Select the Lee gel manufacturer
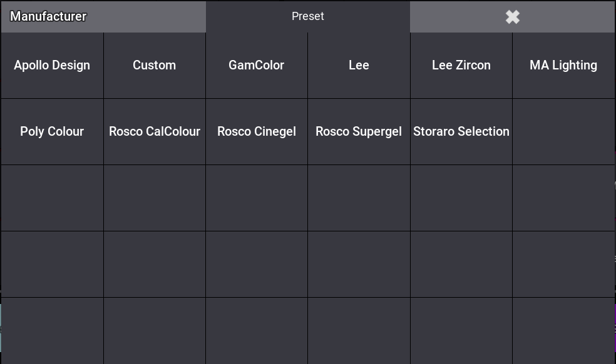The image size is (616, 364). 359,66
